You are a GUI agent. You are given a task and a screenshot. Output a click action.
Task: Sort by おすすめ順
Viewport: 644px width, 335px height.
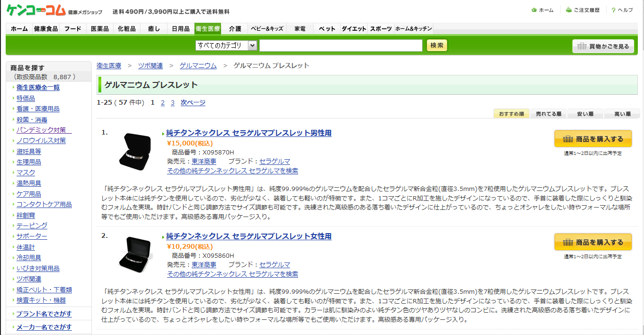(x=512, y=114)
